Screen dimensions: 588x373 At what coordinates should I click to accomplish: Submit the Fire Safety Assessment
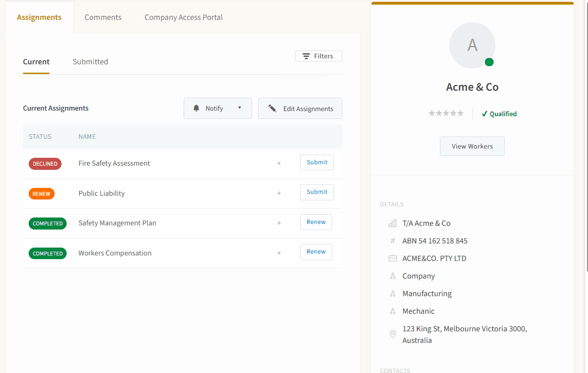317,162
